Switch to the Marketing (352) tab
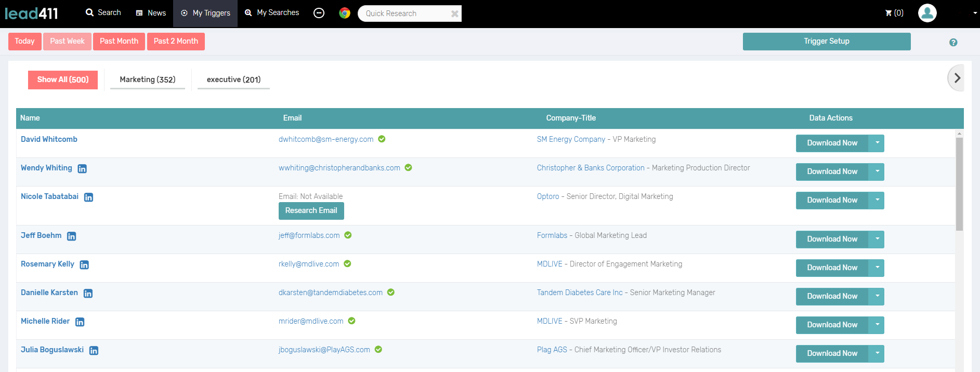Screen dimensions: 980x372 coord(148,79)
